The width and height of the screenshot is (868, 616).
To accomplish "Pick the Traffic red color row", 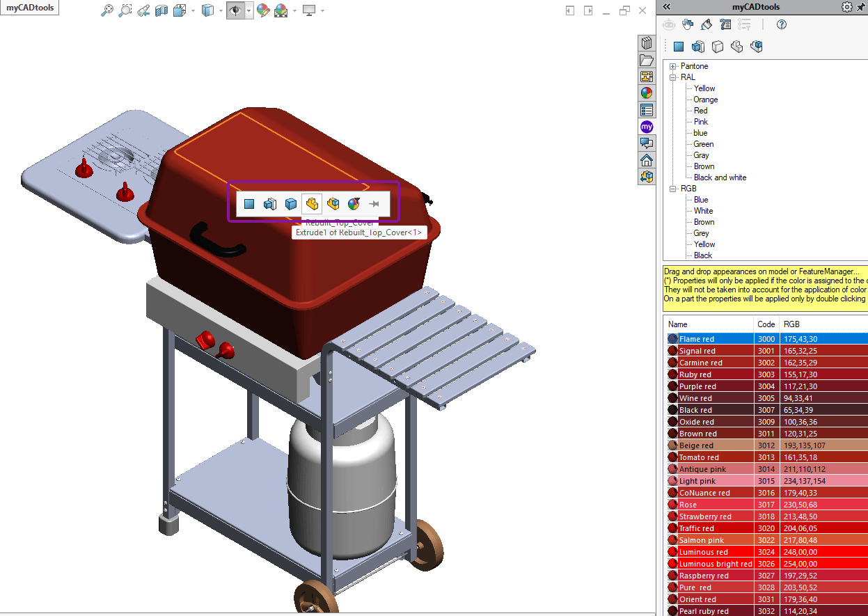I will tap(767, 528).
